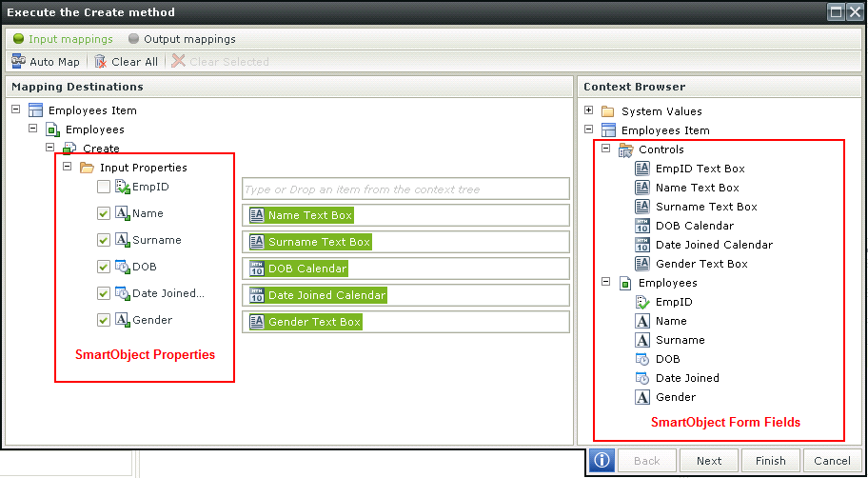The height and width of the screenshot is (478, 868).
Task: Click the Name property icon under Employees in Context Browser
Action: tap(642, 321)
